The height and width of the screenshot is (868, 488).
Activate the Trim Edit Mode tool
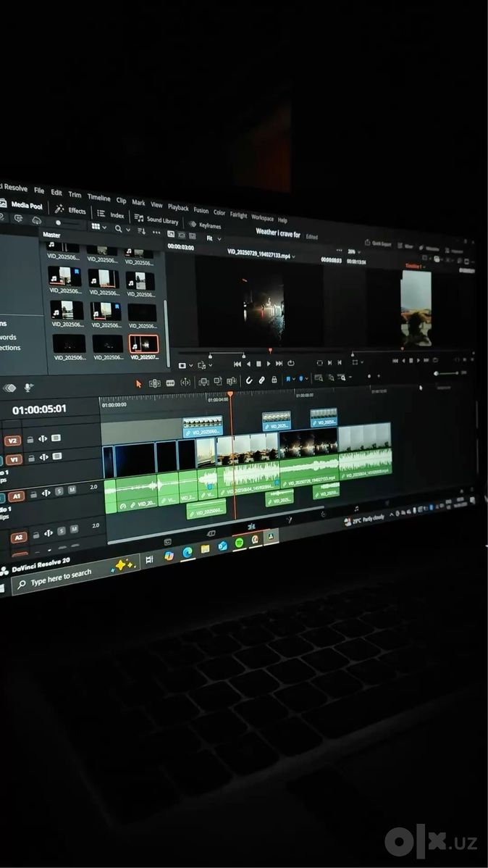[x=154, y=383]
